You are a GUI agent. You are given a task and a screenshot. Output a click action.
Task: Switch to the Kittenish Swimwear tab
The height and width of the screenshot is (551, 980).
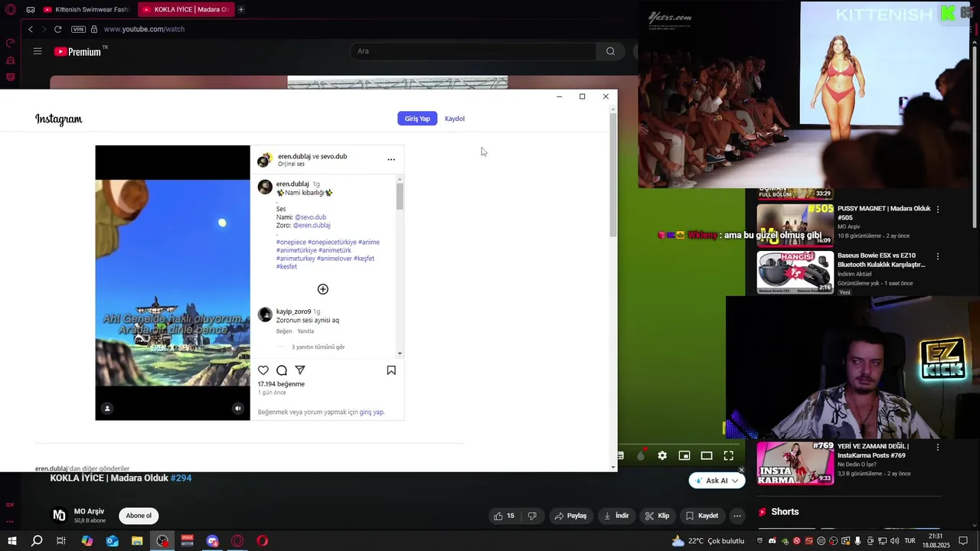pyautogui.click(x=86, y=9)
